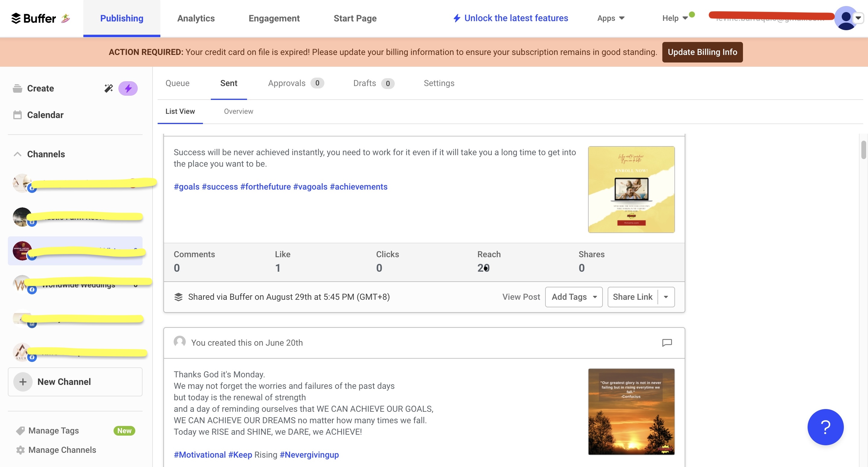Open the blue help question mark bubble

[x=825, y=427]
